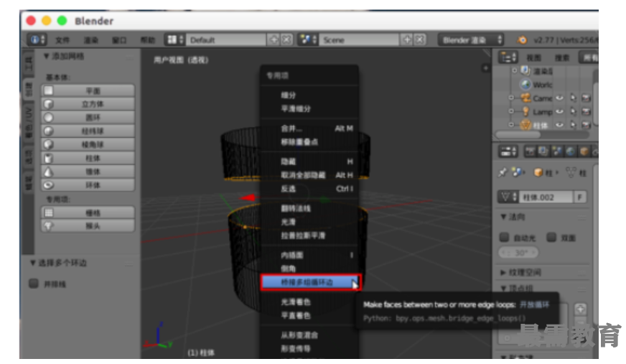626x364 pixels.
Task: Toggle the 双面 checkbox
Action: 551,238
